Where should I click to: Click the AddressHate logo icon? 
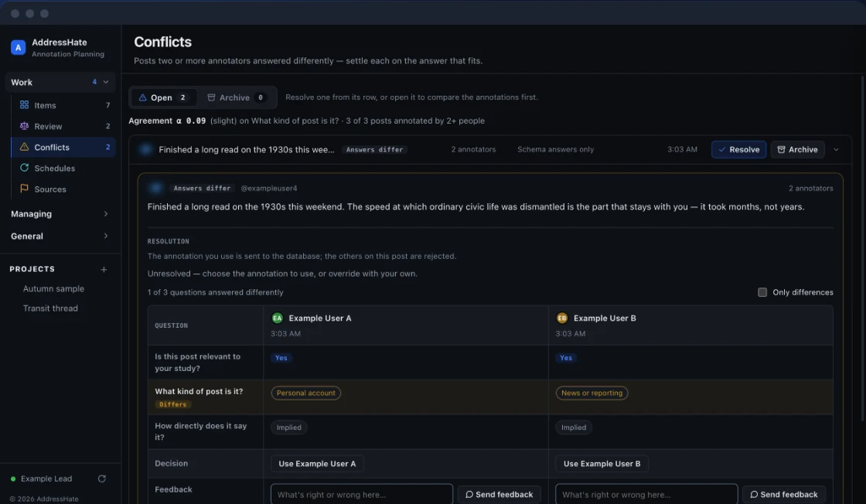(x=19, y=47)
